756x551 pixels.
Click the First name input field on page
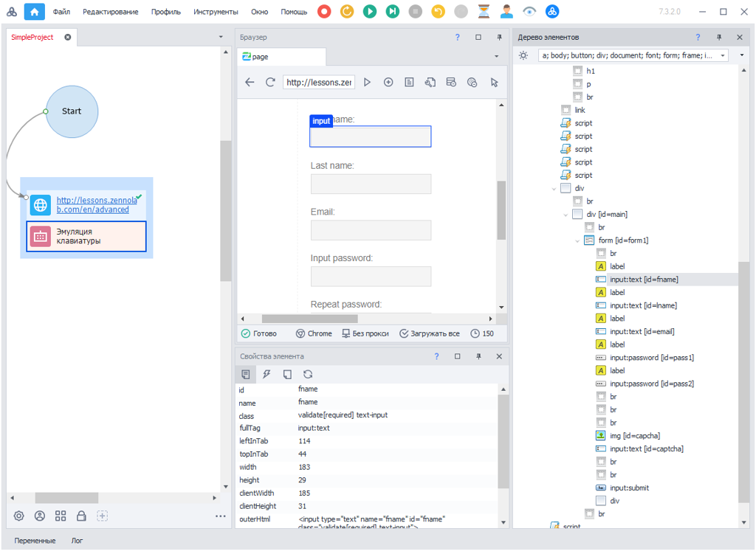(370, 137)
